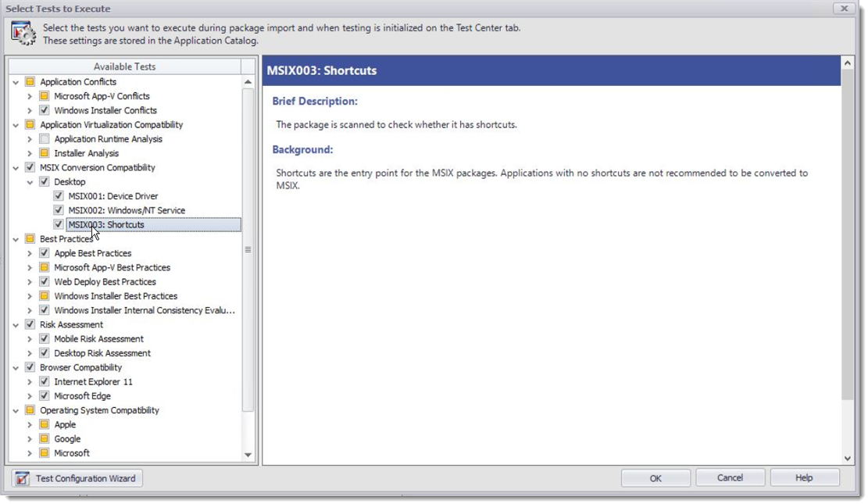Dismiss the dialog with Cancel

coord(730,477)
